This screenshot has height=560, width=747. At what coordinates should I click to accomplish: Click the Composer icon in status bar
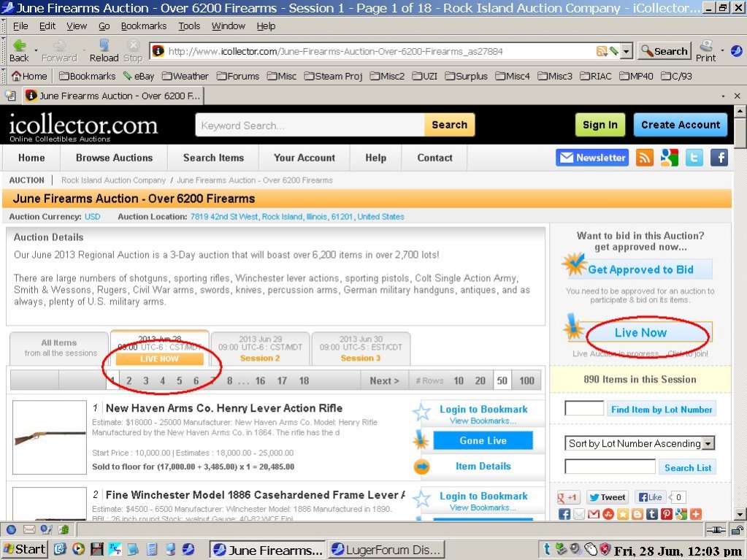pos(46,529)
